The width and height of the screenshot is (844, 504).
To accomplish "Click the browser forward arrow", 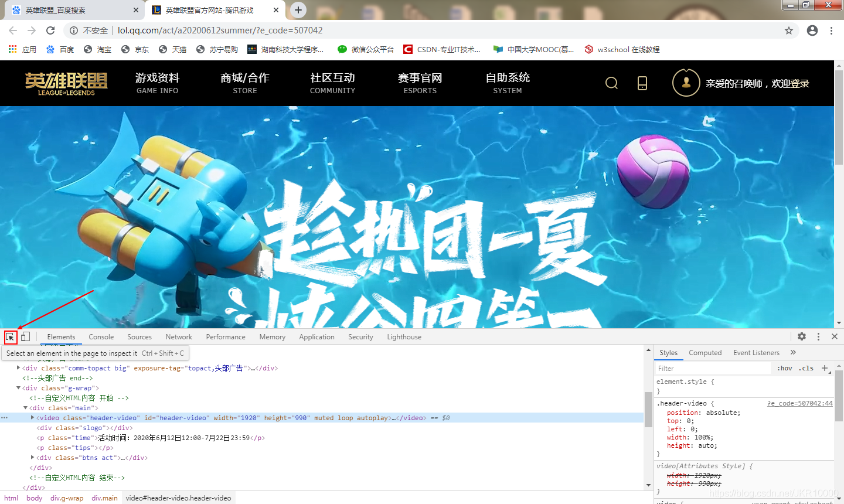I will click(x=32, y=30).
